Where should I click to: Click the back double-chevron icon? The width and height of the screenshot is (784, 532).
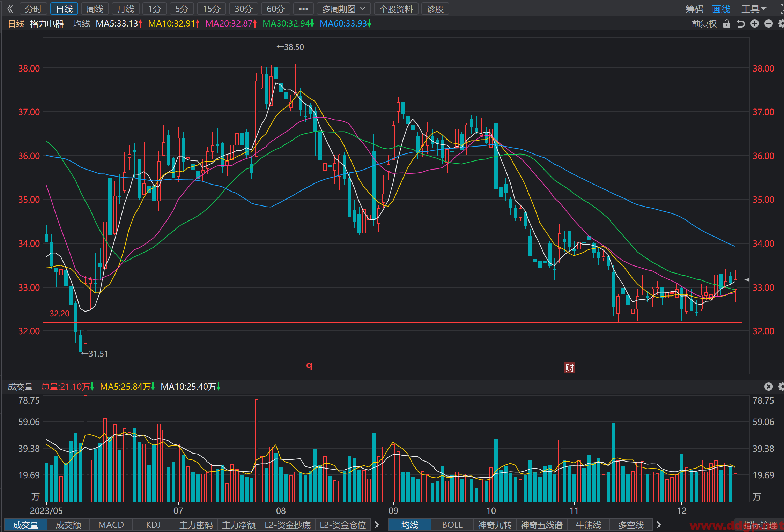coord(10,9)
